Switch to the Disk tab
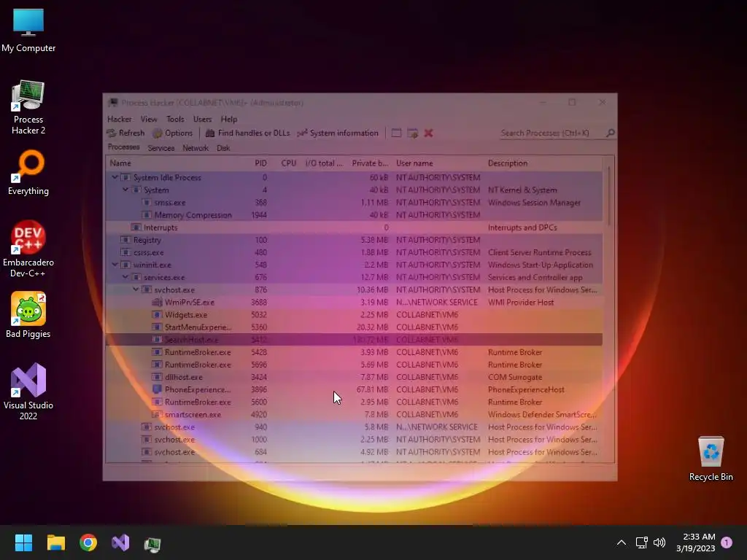 tap(223, 148)
